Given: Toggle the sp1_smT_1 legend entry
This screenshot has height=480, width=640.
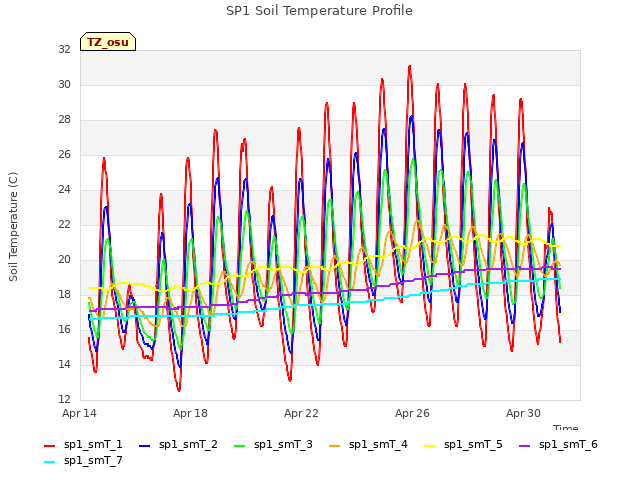Looking at the screenshot, I should 83,444.
